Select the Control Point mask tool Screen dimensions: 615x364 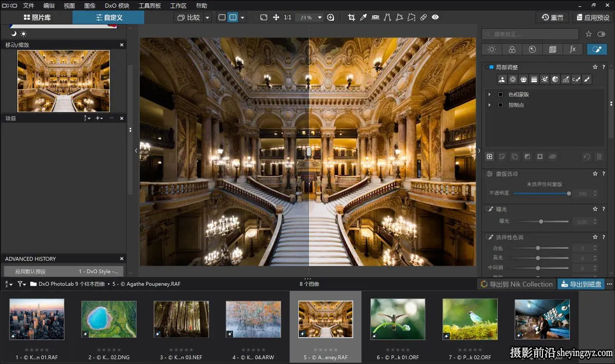(513, 79)
